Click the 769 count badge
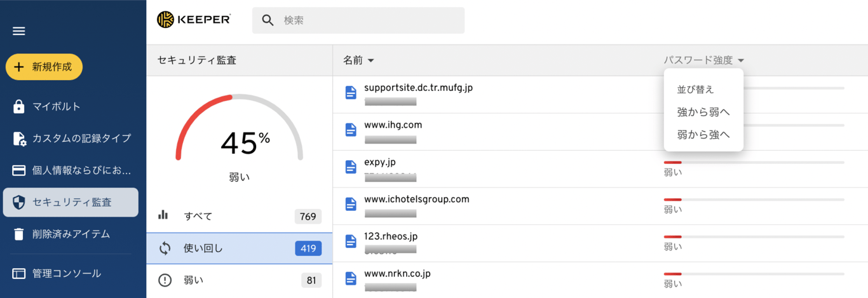The height and width of the screenshot is (298, 868). [308, 217]
